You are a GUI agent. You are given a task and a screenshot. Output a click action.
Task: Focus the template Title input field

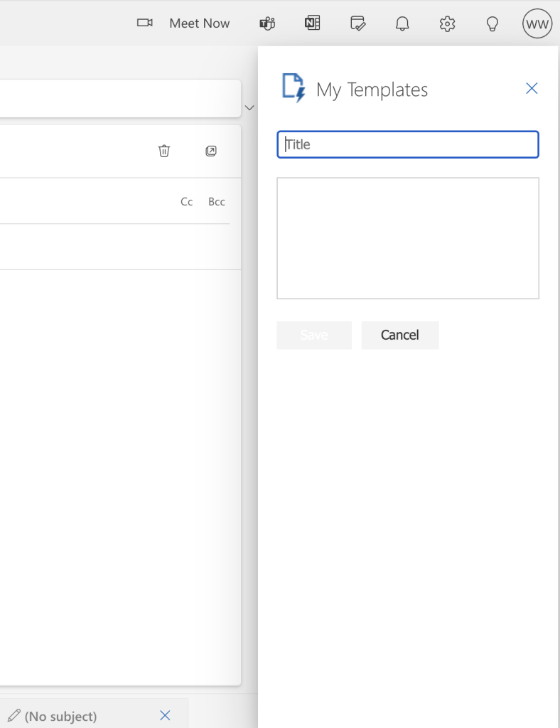(x=408, y=144)
